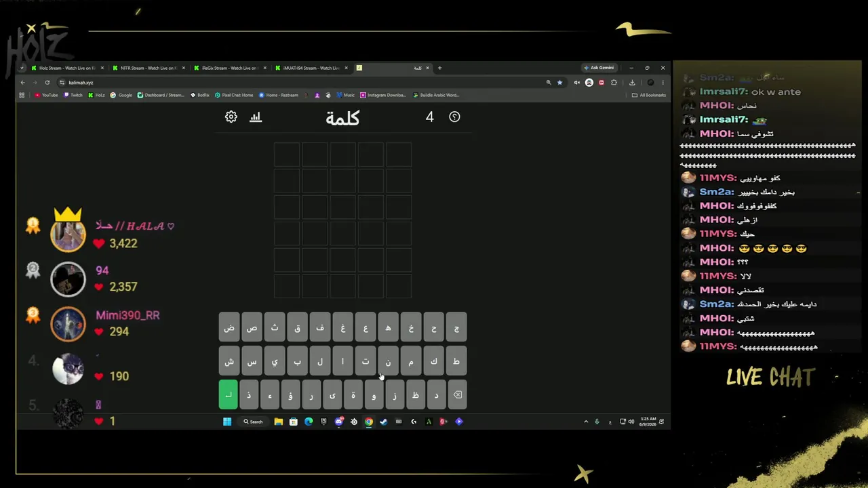Click the first empty tile of the word grid

(399, 155)
